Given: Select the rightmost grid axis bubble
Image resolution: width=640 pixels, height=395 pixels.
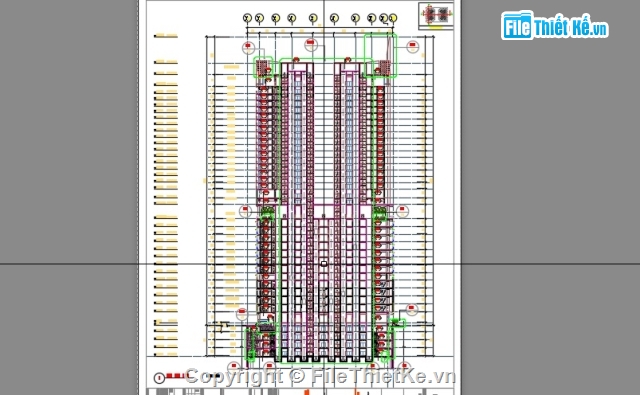Looking at the screenshot, I should pyautogui.click(x=393, y=18).
